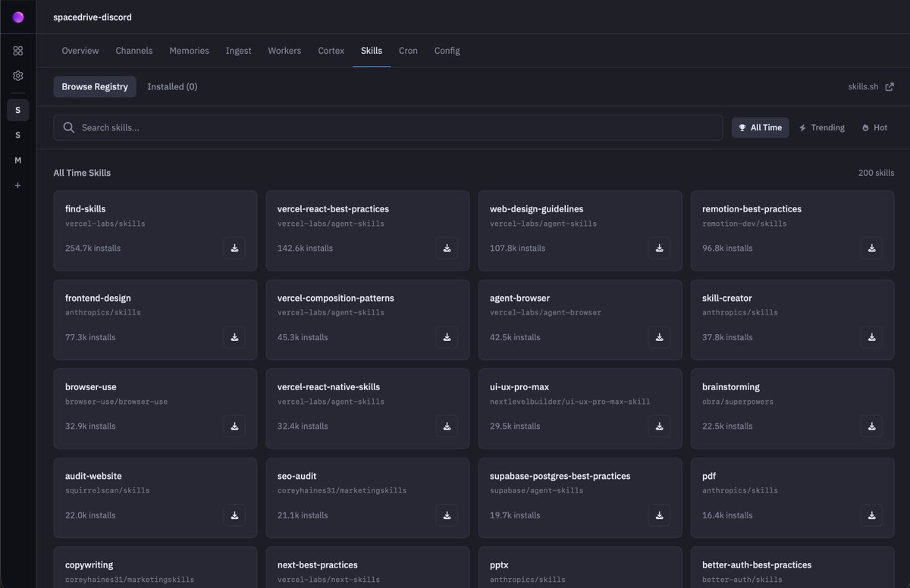Select the M agent in sidebar

click(x=18, y=160)
